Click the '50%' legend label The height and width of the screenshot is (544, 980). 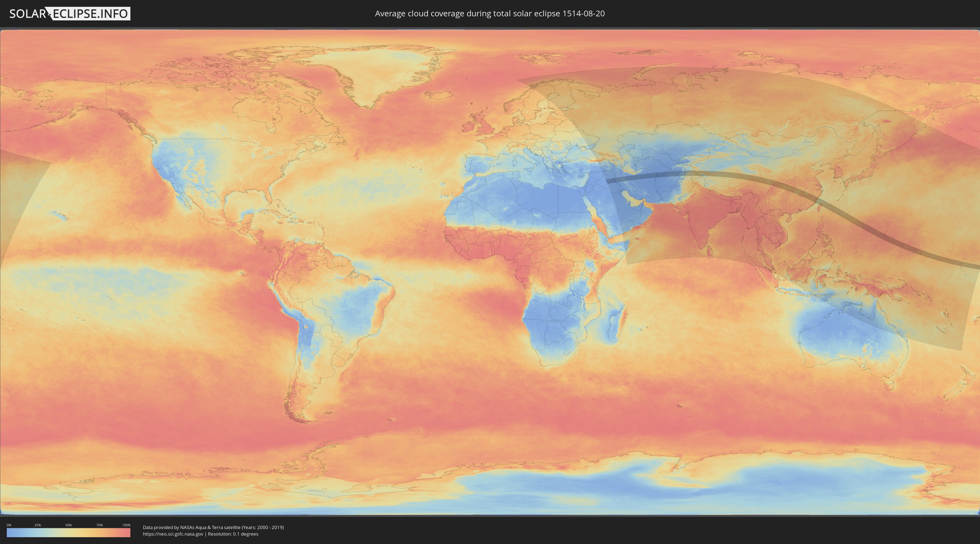(69, 525)
